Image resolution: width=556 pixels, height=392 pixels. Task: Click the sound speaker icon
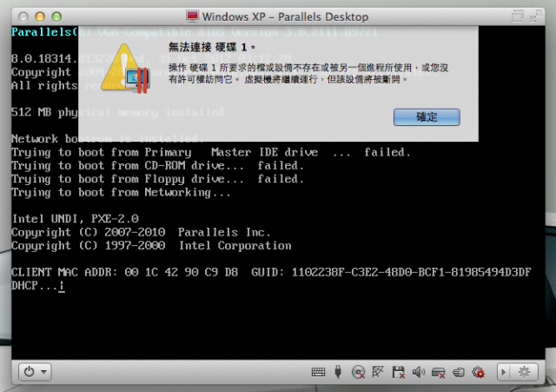click(x=419, y=372)
